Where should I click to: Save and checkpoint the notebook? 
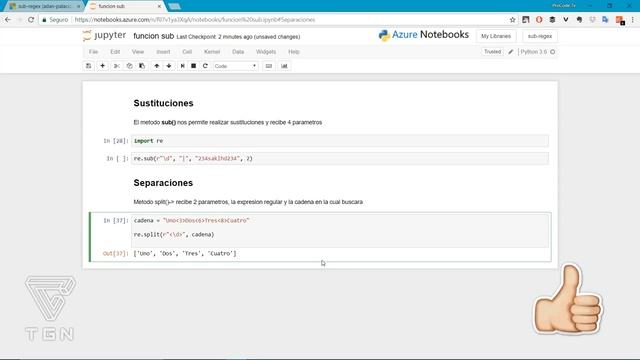(89, 66)
